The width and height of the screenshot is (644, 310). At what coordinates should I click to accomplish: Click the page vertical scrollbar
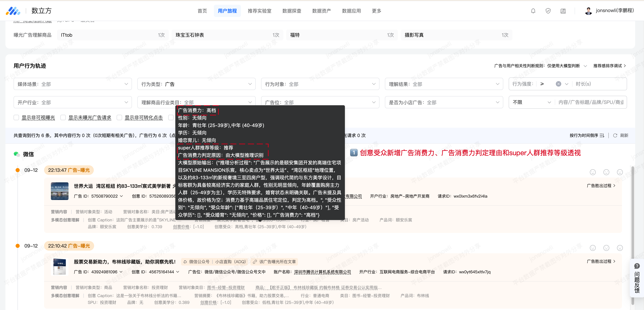click(x=633, y=213)
